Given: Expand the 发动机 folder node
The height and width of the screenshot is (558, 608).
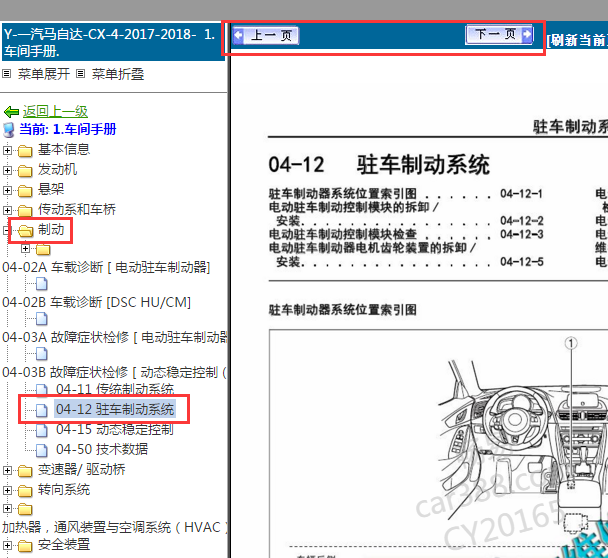Looking at the screenshot, I should tap(7, 171).
